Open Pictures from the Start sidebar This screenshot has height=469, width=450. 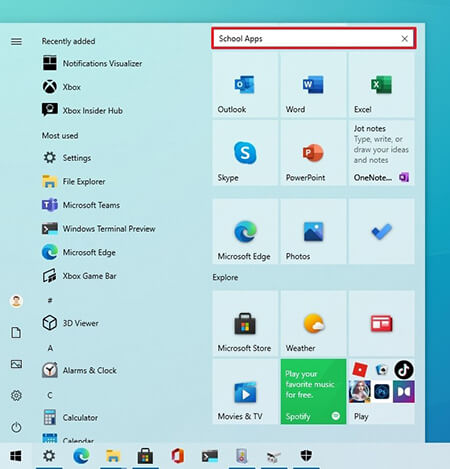click(16, 364)
